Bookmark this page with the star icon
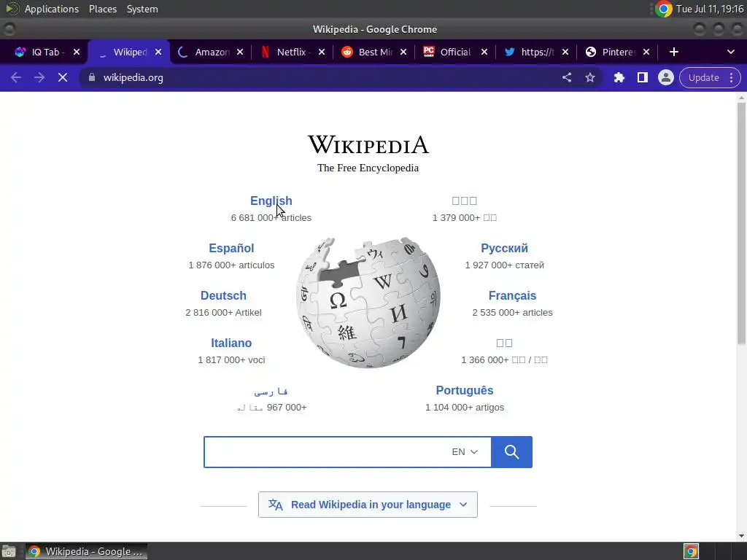 point(589,77)
